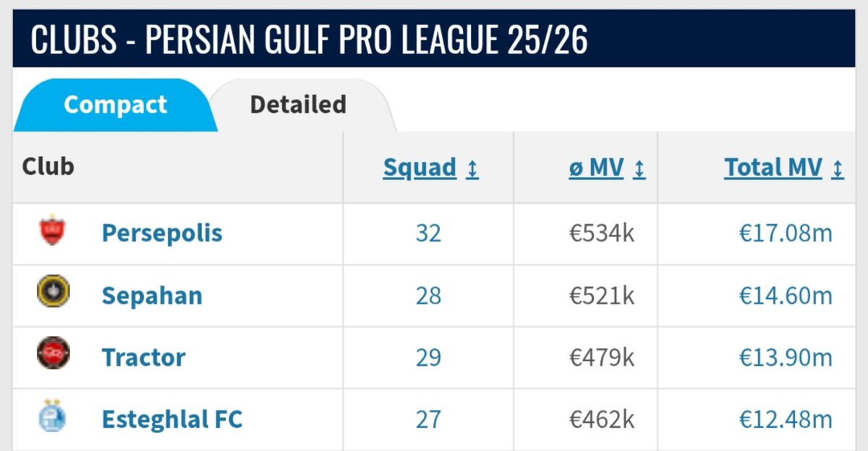The height and width of the screenshot is (451, 868).
Task: Sort table by ø MV column
Action: 596,168
